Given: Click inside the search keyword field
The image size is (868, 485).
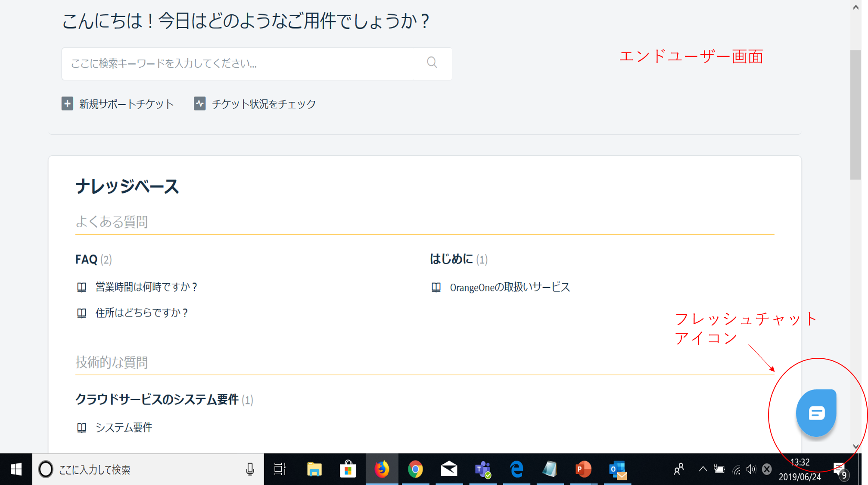Looking at the screenshot, I should (x=215, y=63).
